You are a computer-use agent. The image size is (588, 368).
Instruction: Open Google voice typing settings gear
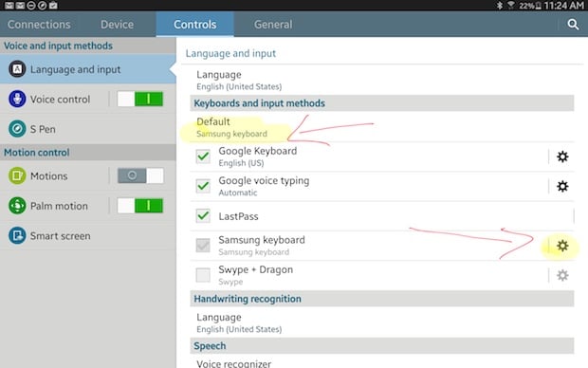pos(562,186)
